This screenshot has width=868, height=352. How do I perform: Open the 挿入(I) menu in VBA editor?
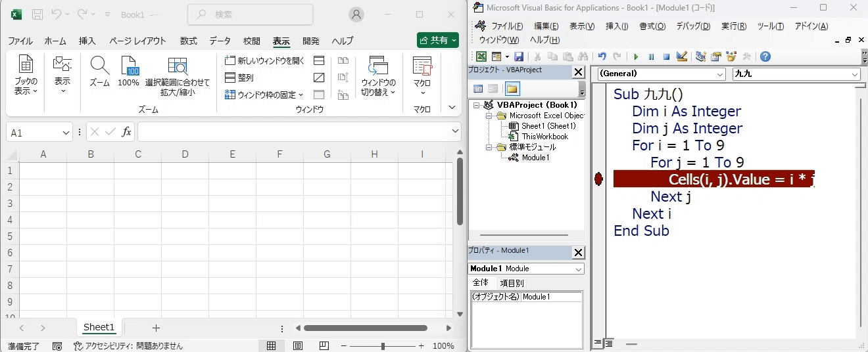pos(617,26)
